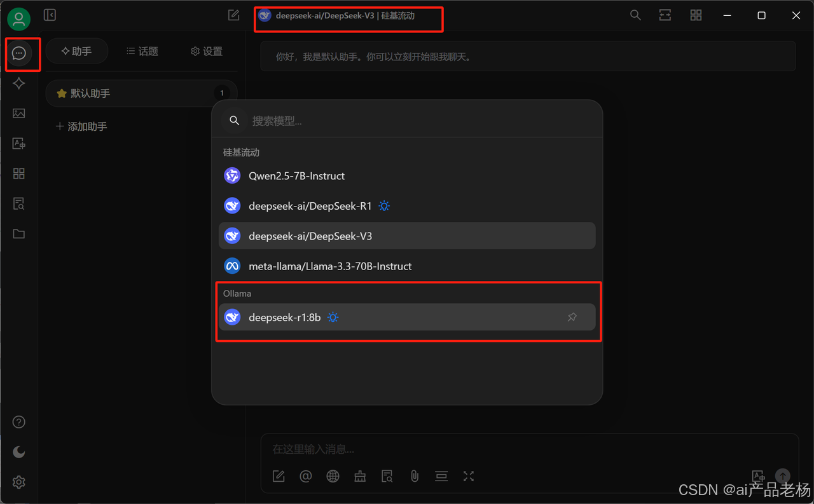The image size is (814, 504).
Task: Select the meta-llama/Llama-3.3-70B-Instruct model
Action: point(407,266)
